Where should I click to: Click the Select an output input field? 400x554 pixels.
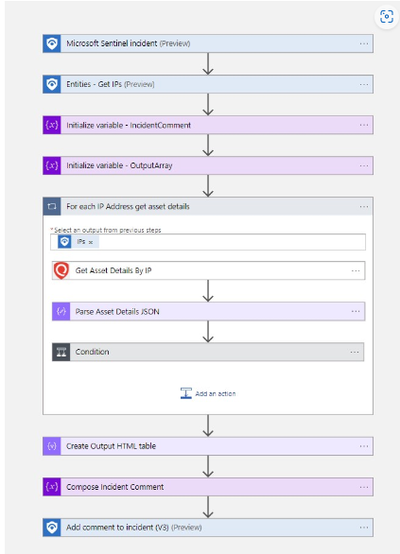click(208, 242)
